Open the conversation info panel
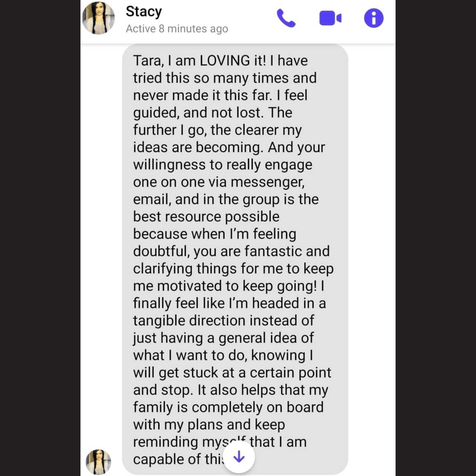 [374, 18]
